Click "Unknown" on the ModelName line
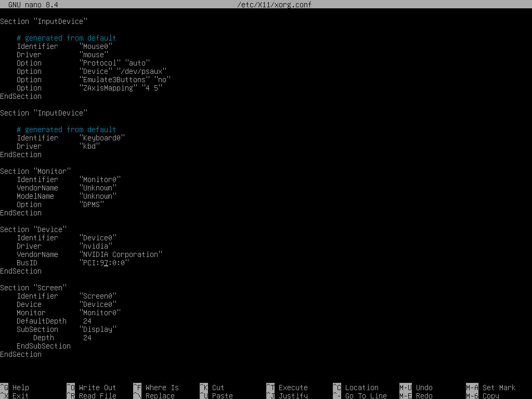This screenshot has width=532, height=399. [x=98, y=196]
